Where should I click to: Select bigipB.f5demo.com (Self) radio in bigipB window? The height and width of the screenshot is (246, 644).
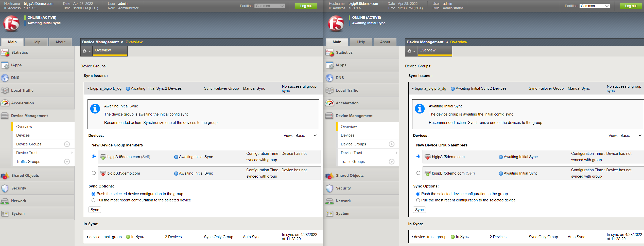[418, 173]
